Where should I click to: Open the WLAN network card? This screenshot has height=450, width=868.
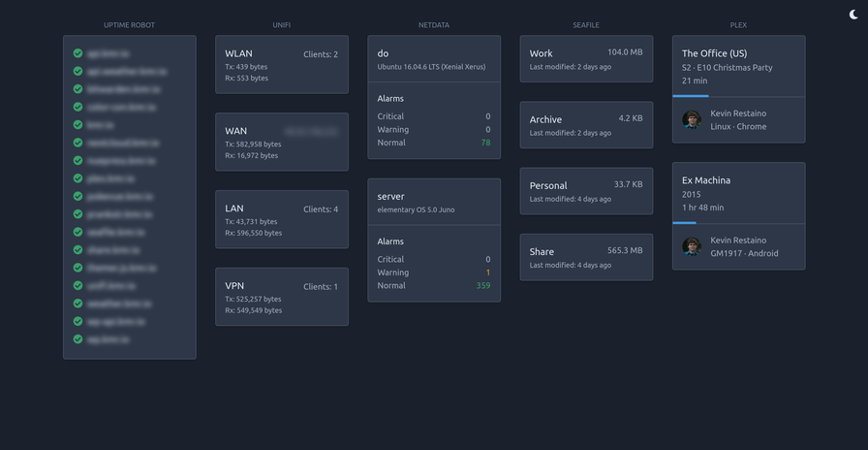pyautogui.click(x=281, y=65)
